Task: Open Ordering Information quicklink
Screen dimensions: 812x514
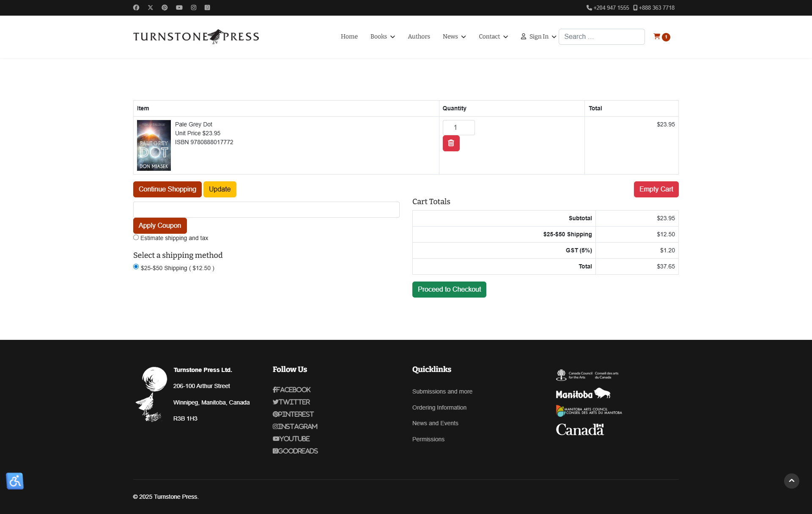Action: click(439, 407)
